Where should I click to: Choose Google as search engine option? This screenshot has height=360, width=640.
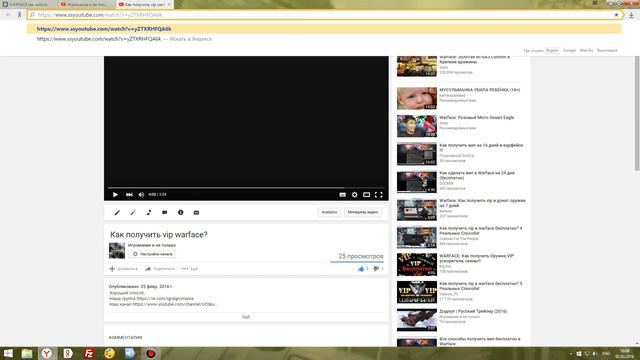pyautogui.click(x=569, y=51)
